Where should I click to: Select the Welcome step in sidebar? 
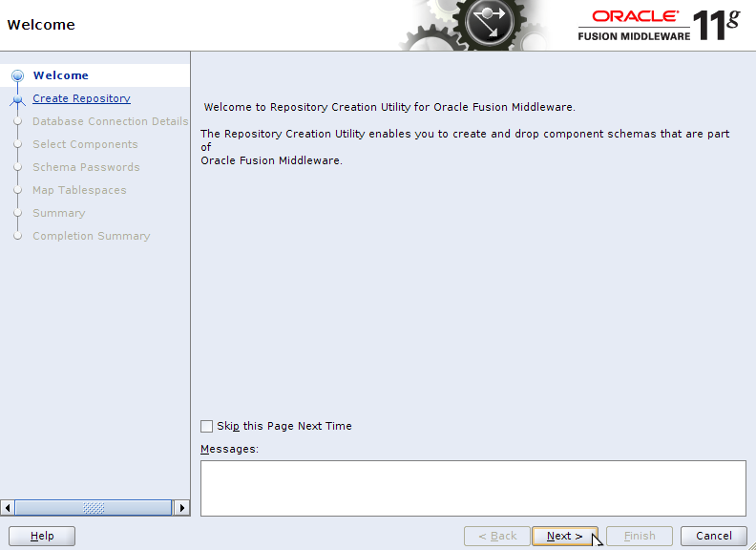click(61, 75)
